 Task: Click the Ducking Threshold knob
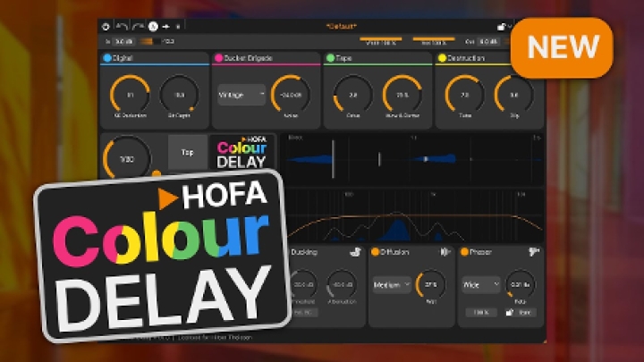(303, 284)
